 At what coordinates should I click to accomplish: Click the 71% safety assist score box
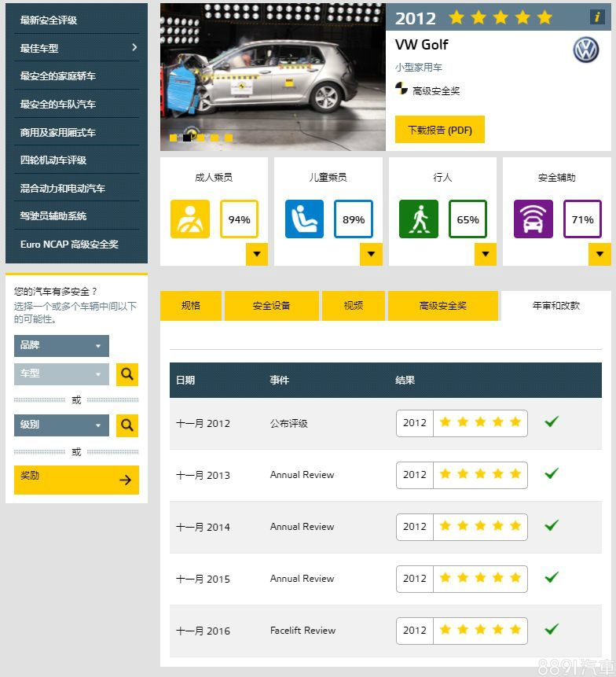[583, 219]
